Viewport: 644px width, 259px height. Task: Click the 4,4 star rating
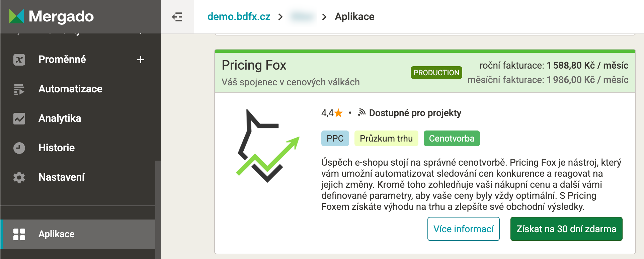(x=332, y=113)
